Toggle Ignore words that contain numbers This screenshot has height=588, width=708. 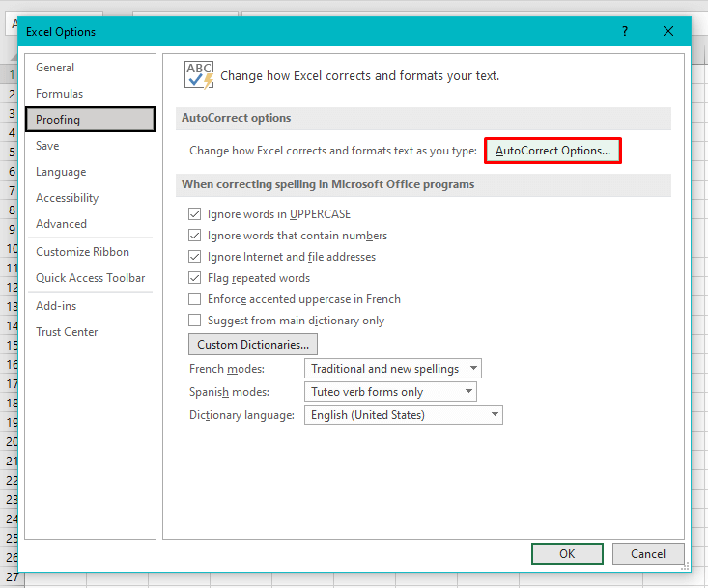194,236
